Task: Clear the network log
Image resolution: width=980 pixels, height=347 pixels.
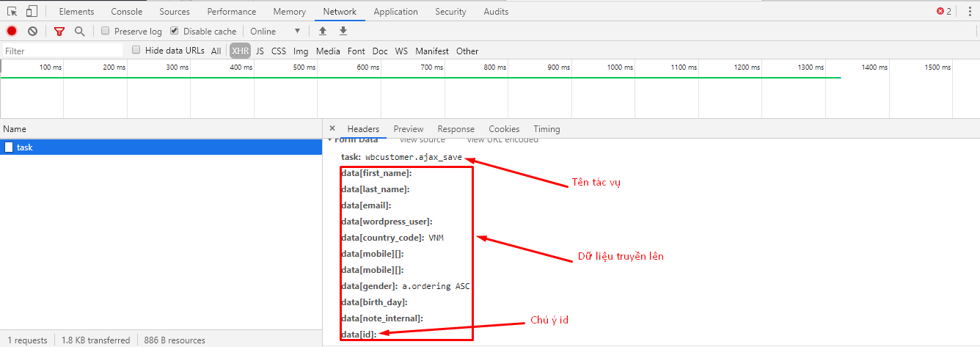Action: point(33,31)
